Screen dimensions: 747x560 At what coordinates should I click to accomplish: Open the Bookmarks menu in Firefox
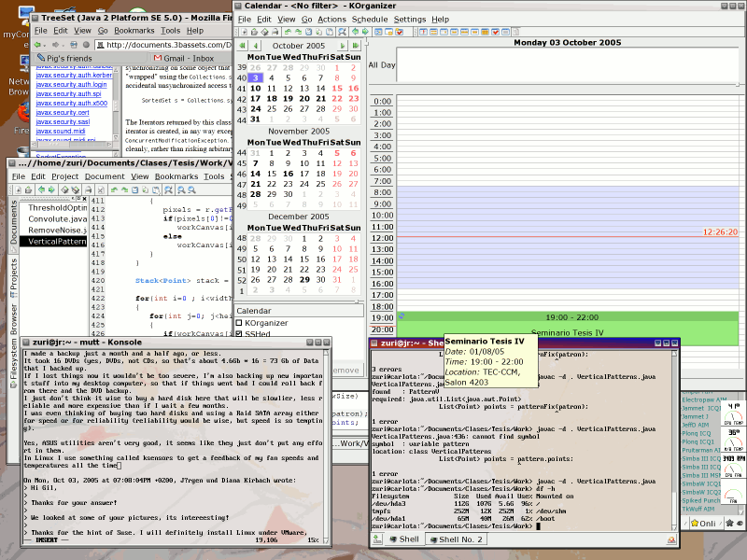(135, 30)
